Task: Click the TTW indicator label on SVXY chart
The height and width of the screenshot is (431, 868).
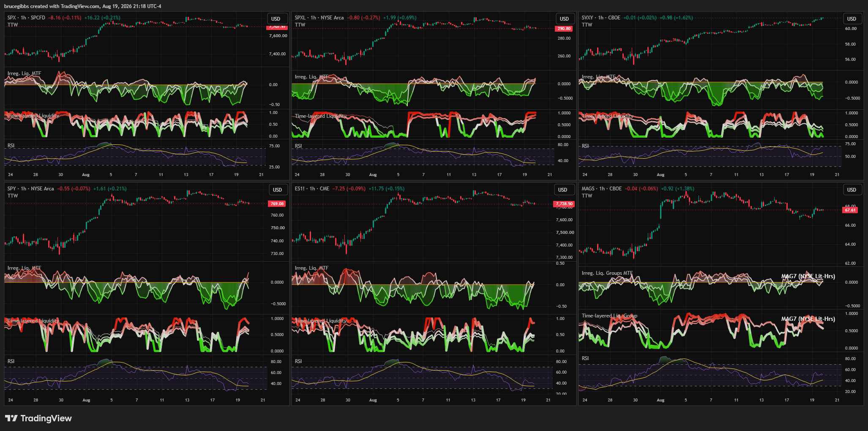Action: [x=587, y=25]
